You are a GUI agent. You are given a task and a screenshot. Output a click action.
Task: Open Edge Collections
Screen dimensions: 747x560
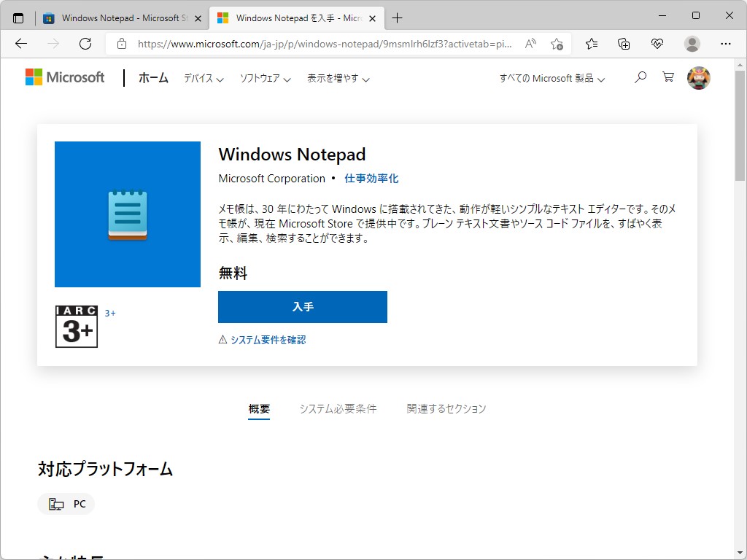(x=623, y=44)
